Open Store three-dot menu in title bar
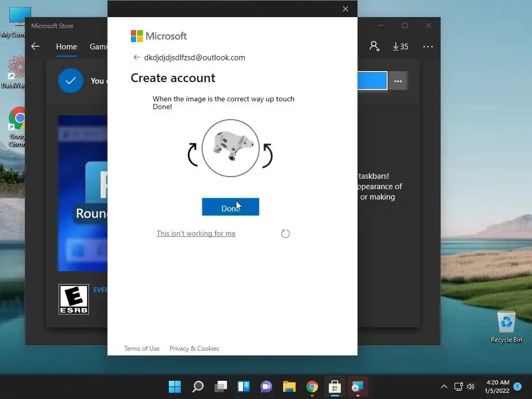This screenshot has width=532, height=399. pyautogui.click(x=428, y=46)
